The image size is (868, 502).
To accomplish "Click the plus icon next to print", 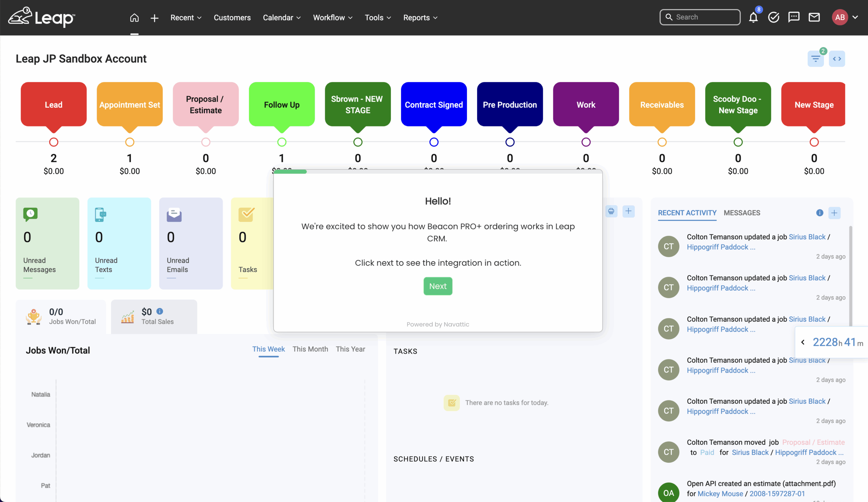I will click(x=628, y=211).
